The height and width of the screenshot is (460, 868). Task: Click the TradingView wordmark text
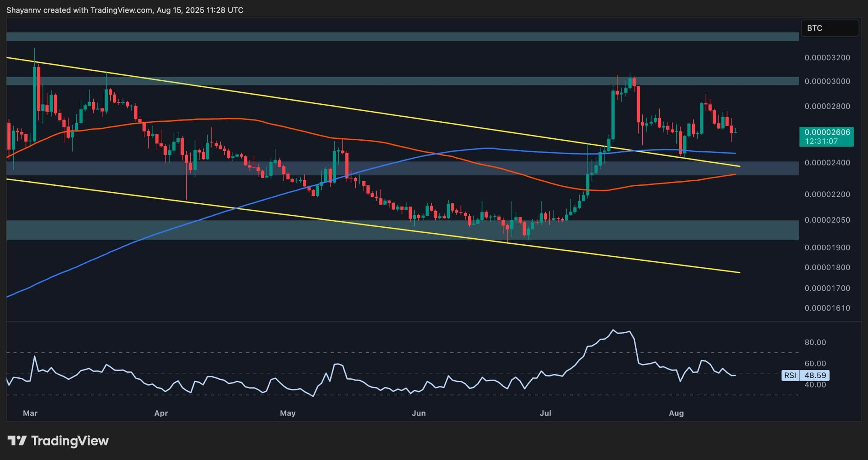coord(70,441)
